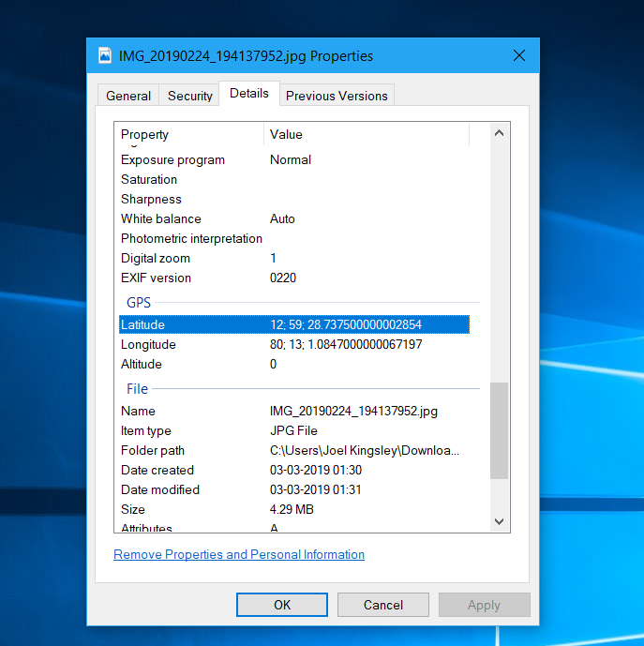The width and height of the screenshot is (644, 646).
Task: Click Remove Properties and Personal Information link
Action: point(239,554)
